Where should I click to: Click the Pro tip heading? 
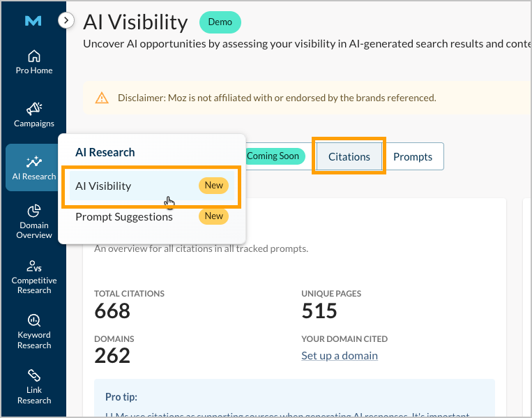coord(121,396)
